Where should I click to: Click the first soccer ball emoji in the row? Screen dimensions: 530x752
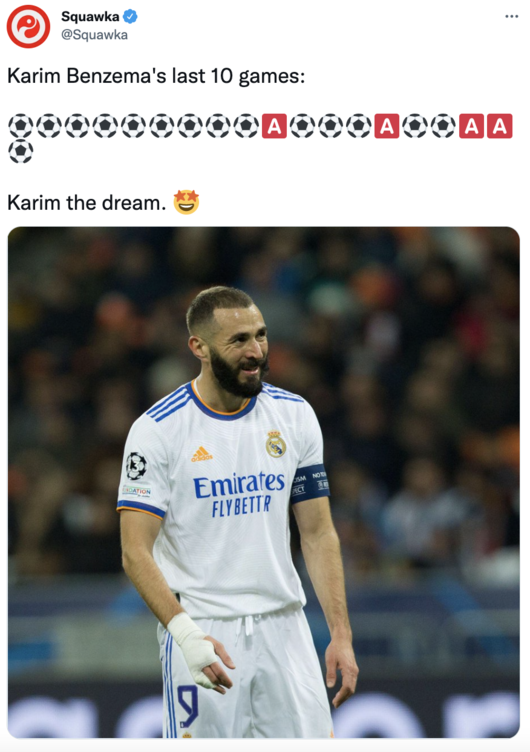click(21, 126)
